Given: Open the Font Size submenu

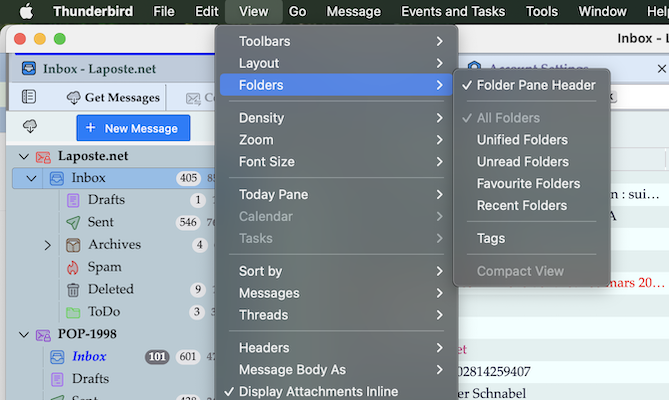Looking at the screenshot, I should [336, 162].
